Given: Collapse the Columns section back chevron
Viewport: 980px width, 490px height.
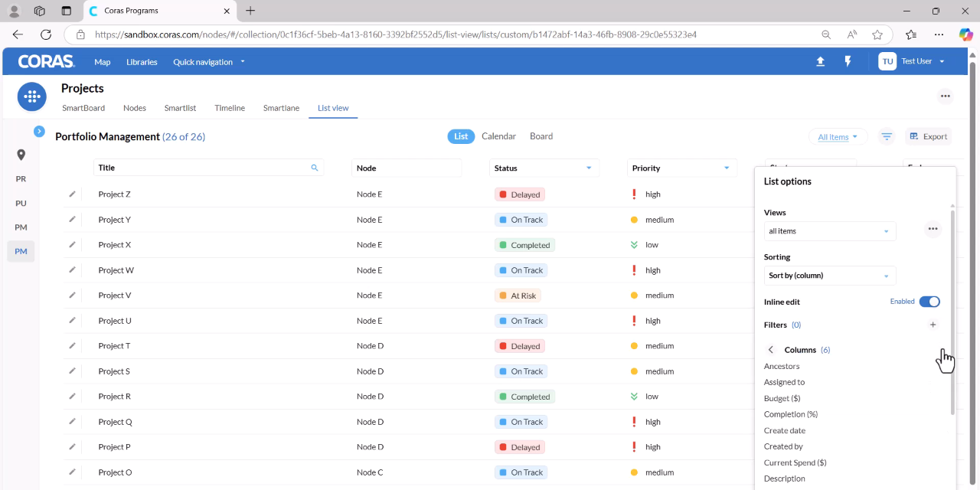Looking at the screenshot, I should [771, 350].
